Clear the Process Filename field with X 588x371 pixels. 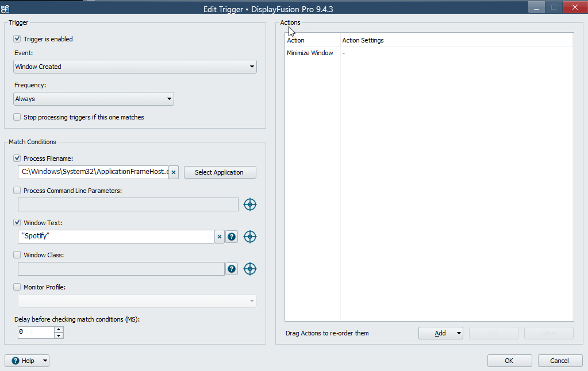[174, 172]
